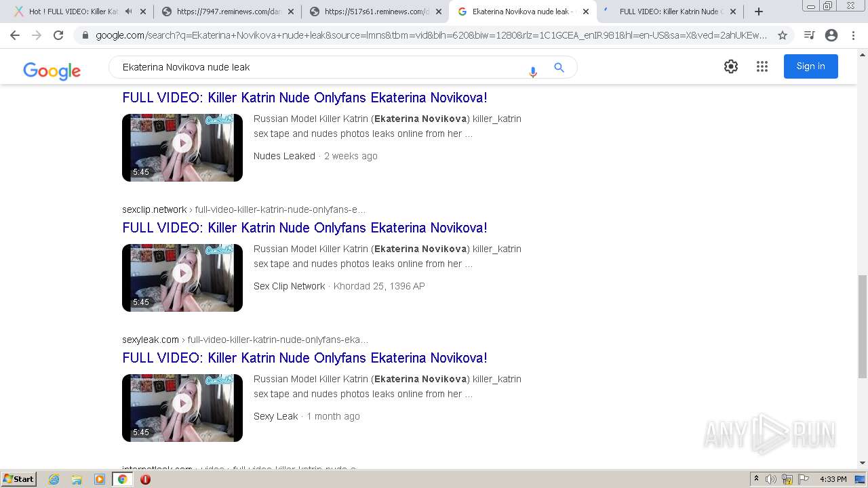The height and width of the screenshot is (488, 868).
Task: Launch the media player taskbar icon
Action: point(100,479)
